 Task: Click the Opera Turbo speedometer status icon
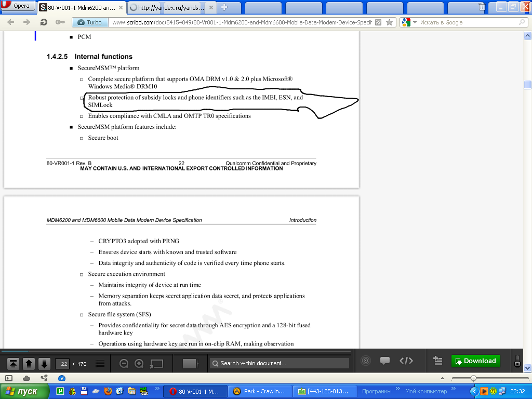(x=62, y=378)
